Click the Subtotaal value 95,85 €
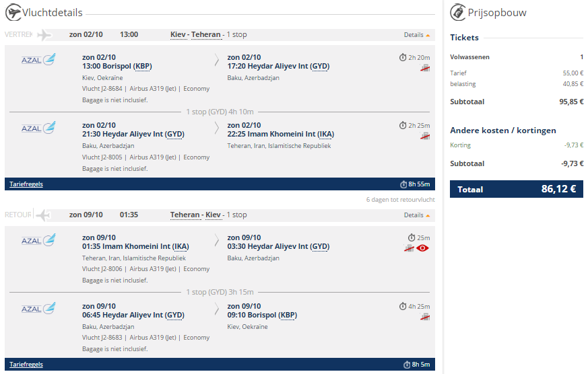This screenshot has width=588, height=374. tap(571, 102)
